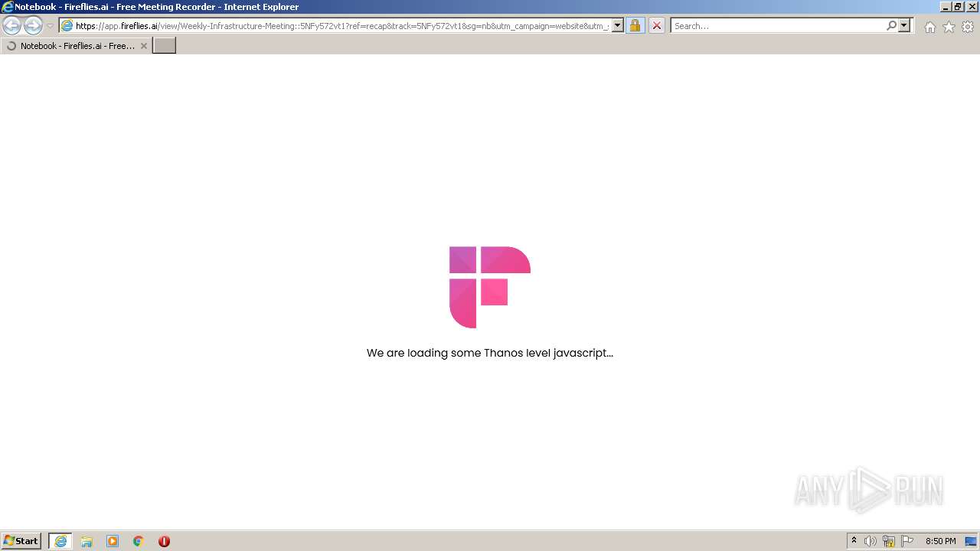
Task: Click the 8:50 PM clock
Action: (940, 541)
